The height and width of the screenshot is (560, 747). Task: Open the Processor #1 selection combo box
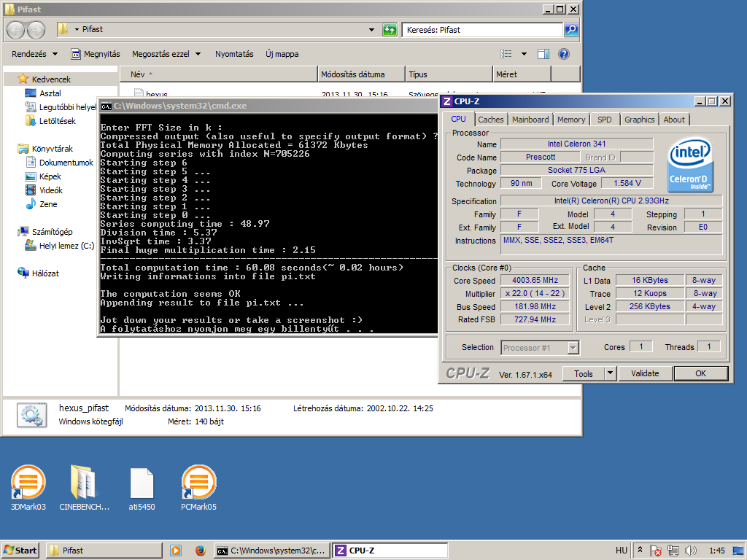(x=540, y=348)
